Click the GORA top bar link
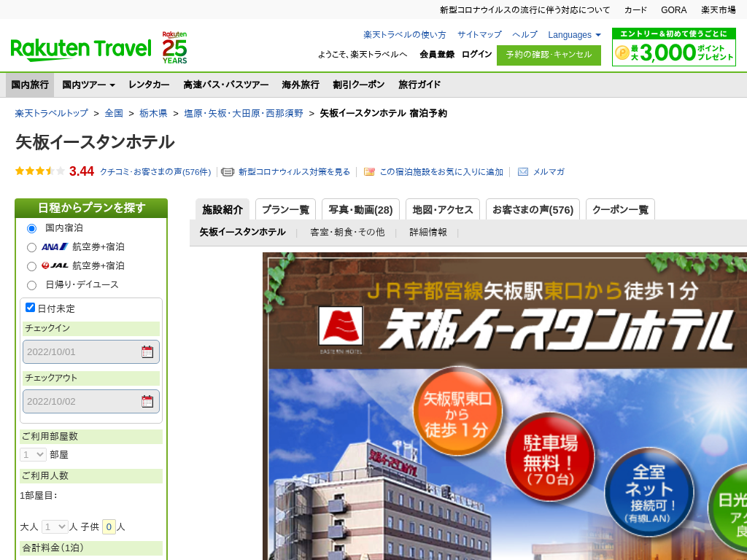The width and height of the screenshot is (747, 560). [673, 10]
